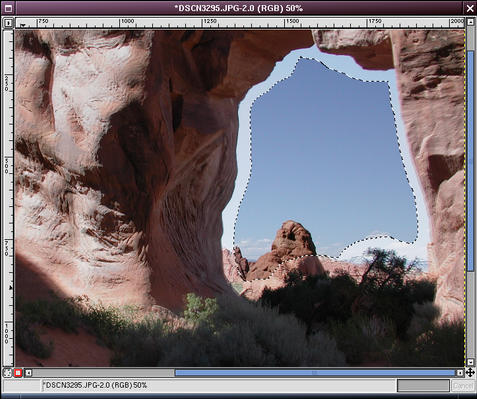This screenshot has height=399, width=477.
Task: Open the image menu triangle button beside the rulers
Action: tap(8, 23)
